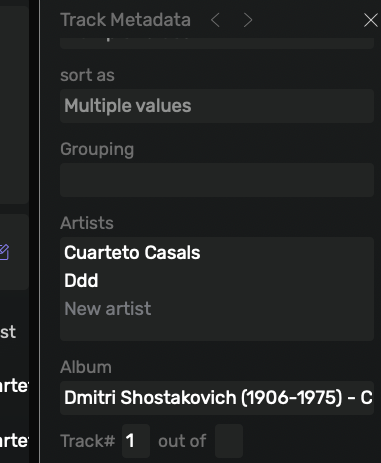Click the Track Metadata panel title

click(x=125, y=20)
